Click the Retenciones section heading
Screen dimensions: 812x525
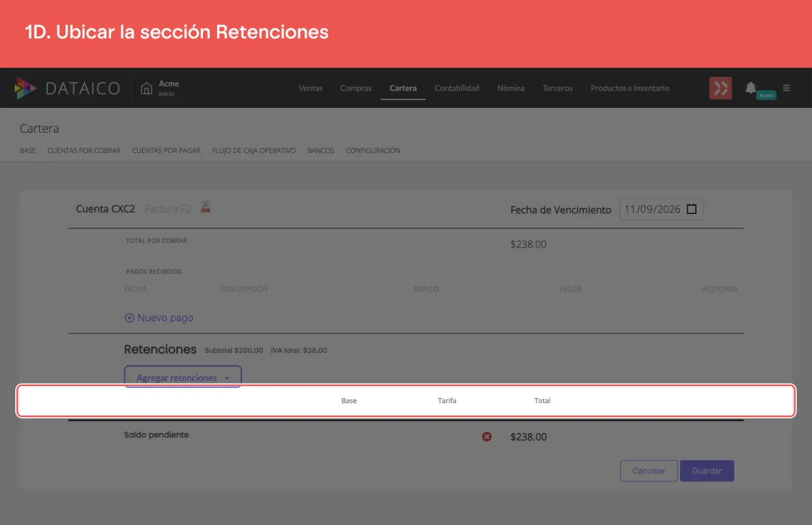click(160, 350)
